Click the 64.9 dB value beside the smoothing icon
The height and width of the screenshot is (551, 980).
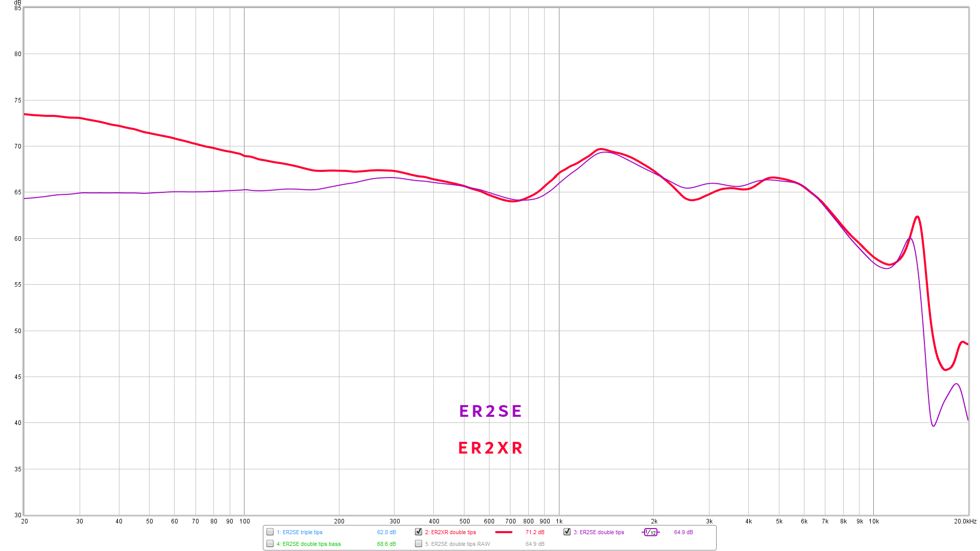click(683, 532)
